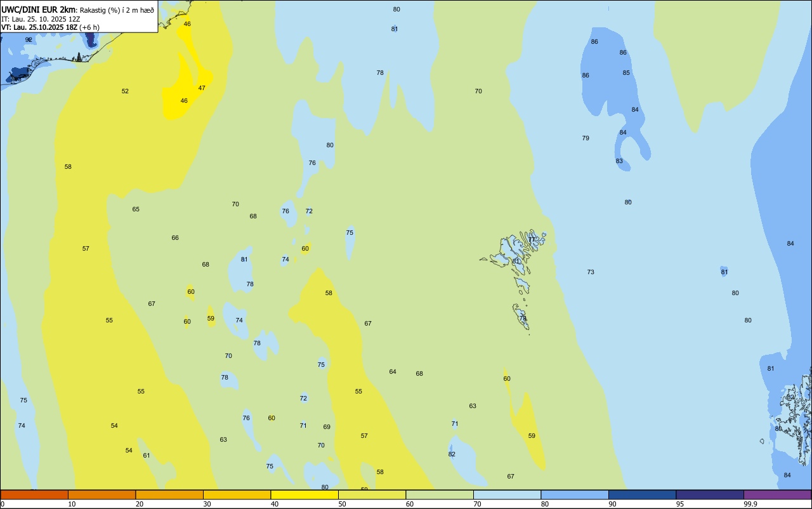The height and width of the screenshot is (509, 812).
Task: Select the 50–60 pale yellow legend swatch
Action: coord(372,494)
